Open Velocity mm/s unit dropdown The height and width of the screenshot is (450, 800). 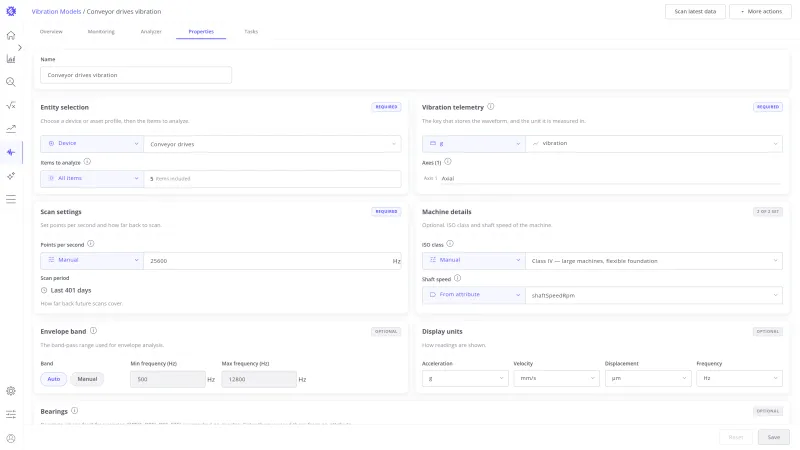pyautogui.click(x=557, y=378)
